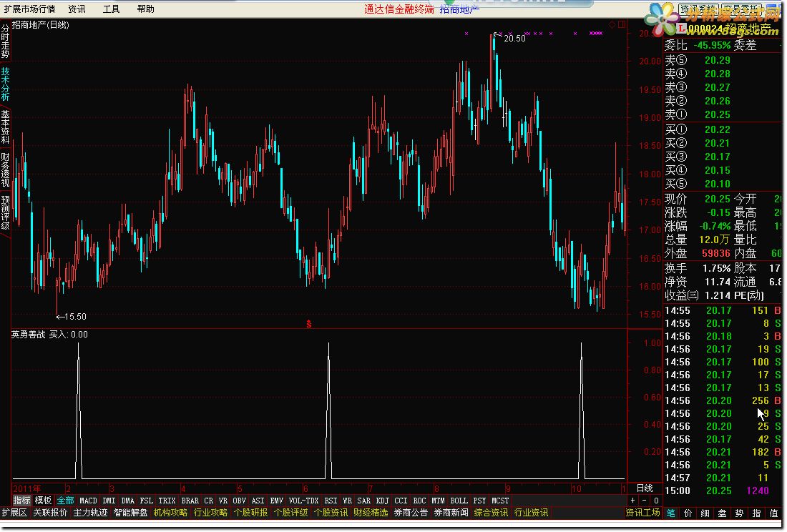Viewport: 787px width, 532px height.
Task: Choose the CCI indicator
Action: pyautogui.click(x=401, y=501)
